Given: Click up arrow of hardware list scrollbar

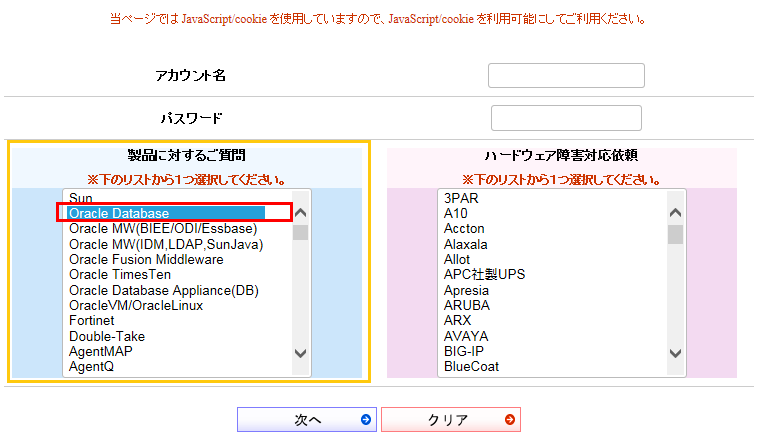Looking at the screenshot, I should tap(675, 212).
